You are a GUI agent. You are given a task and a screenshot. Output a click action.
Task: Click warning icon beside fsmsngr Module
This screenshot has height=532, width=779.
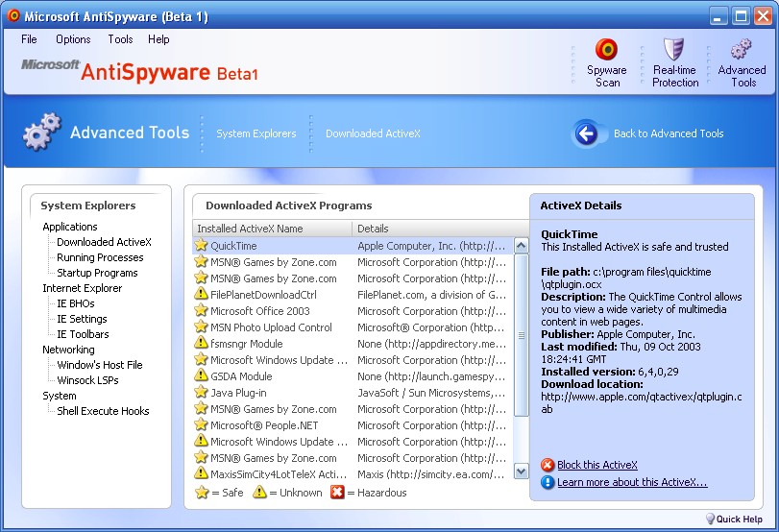[201, 343]
